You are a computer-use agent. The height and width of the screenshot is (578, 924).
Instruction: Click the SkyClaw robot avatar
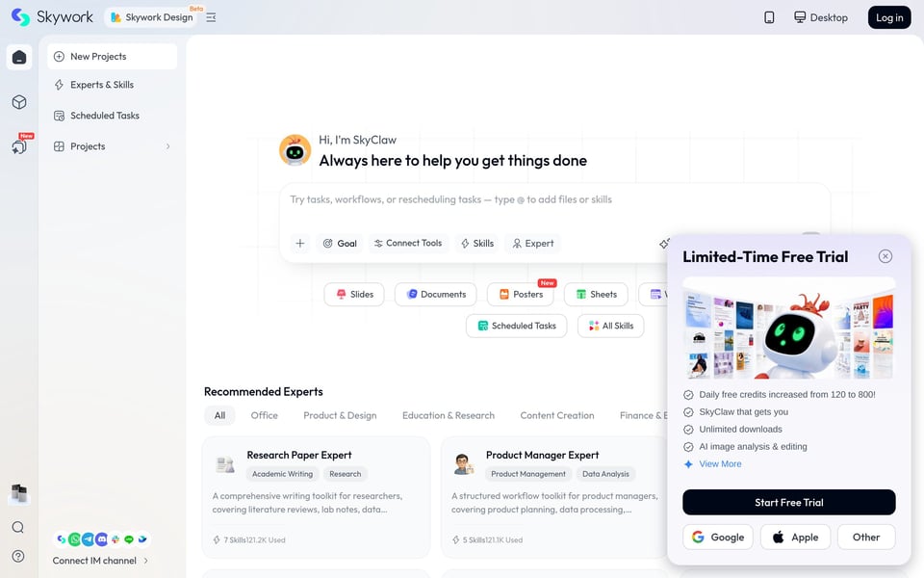point(295,150)
